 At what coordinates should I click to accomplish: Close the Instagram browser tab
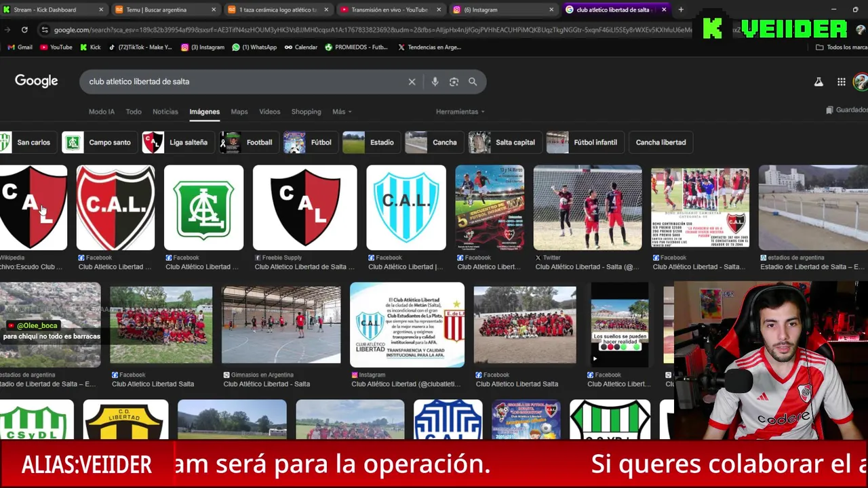click(551, 9)
